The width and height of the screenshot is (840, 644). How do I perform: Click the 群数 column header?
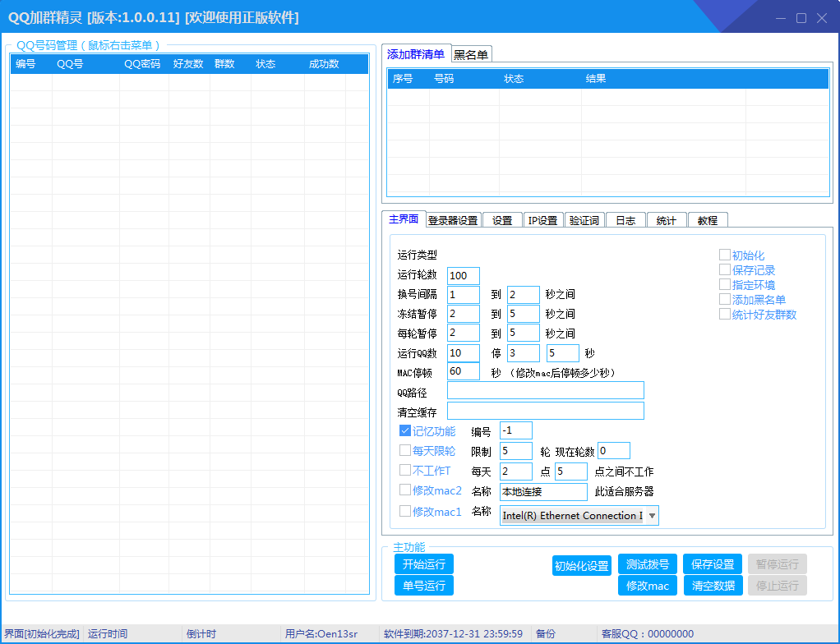230,64
